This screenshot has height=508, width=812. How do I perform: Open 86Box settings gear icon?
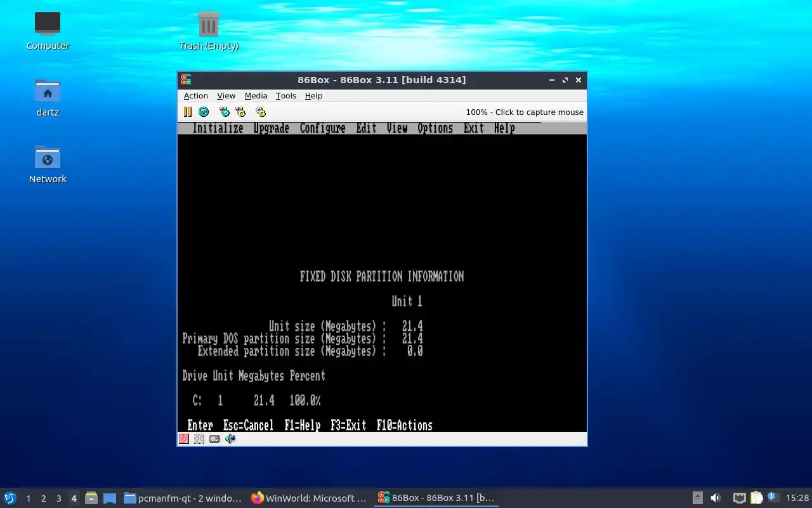tap(261, 112)
